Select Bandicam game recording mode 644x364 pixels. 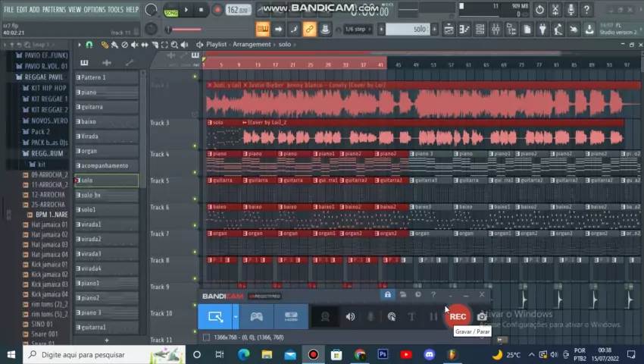pos(257,316)
